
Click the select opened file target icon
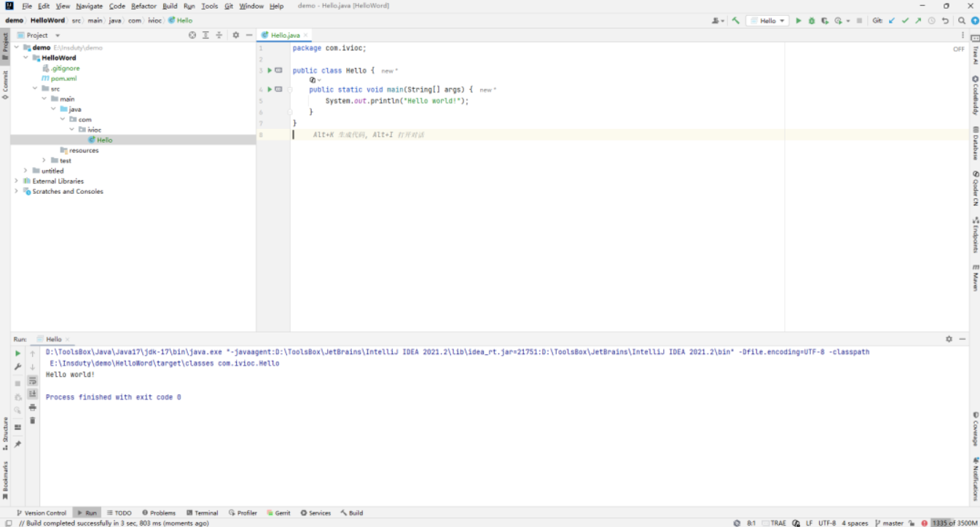point(192,35)
